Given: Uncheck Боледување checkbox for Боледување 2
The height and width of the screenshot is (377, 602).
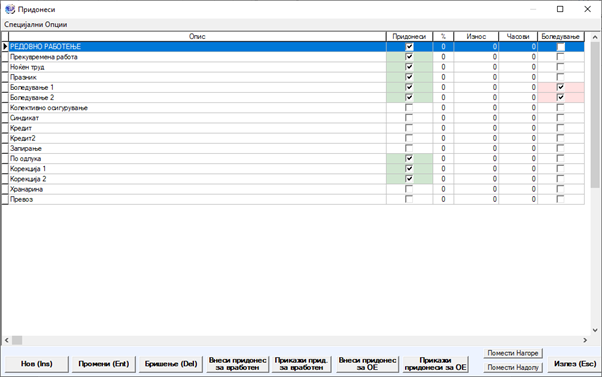Looking at the screenshot, I should (561, 98).
